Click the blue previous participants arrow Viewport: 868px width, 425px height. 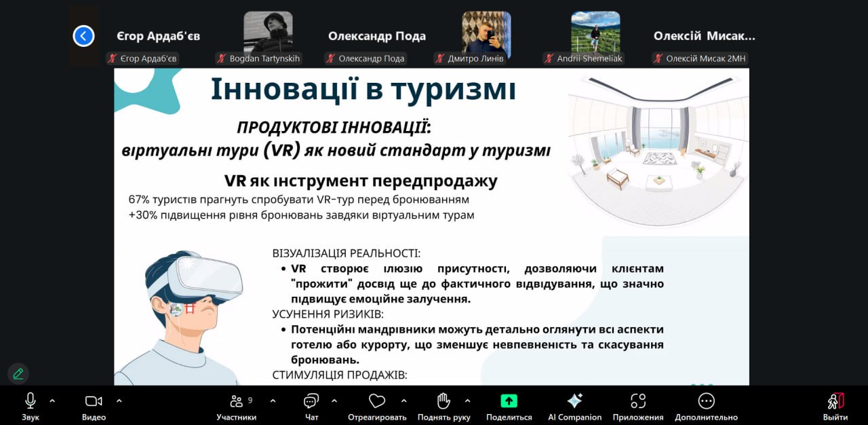[x=83, y=36]
